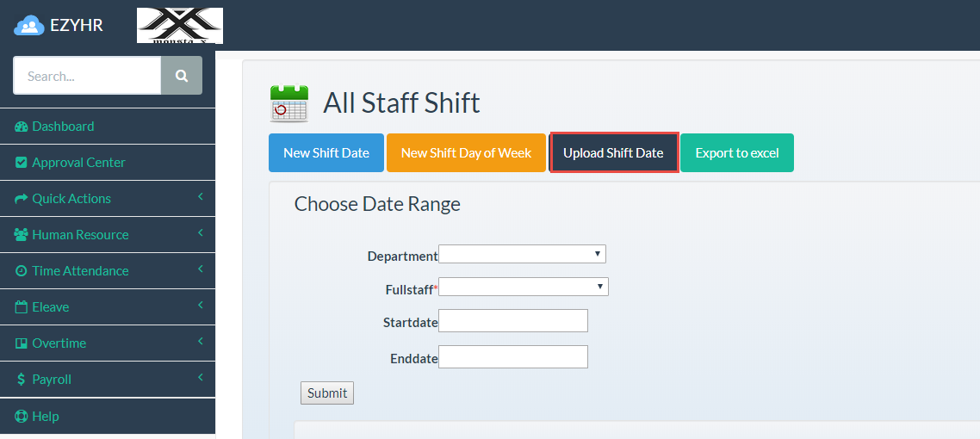The width and height of the screenshot is (980, 439).
Task: Click the magnifying glass search button
Action: pos(182,76)
